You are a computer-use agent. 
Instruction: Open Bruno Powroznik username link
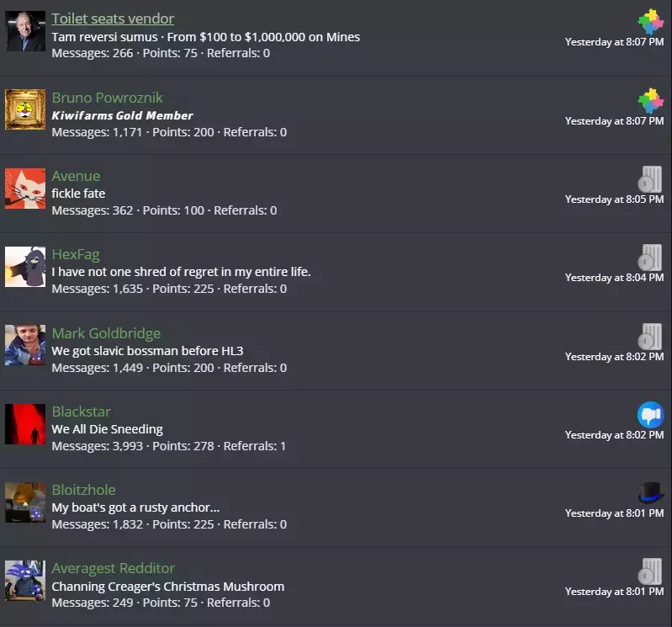[x=107, y=98]
